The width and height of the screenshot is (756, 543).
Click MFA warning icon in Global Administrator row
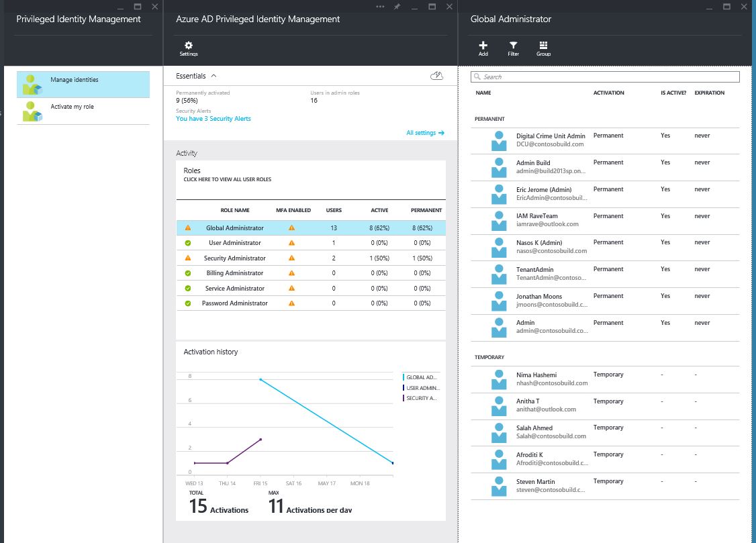[x=291, y=228]
